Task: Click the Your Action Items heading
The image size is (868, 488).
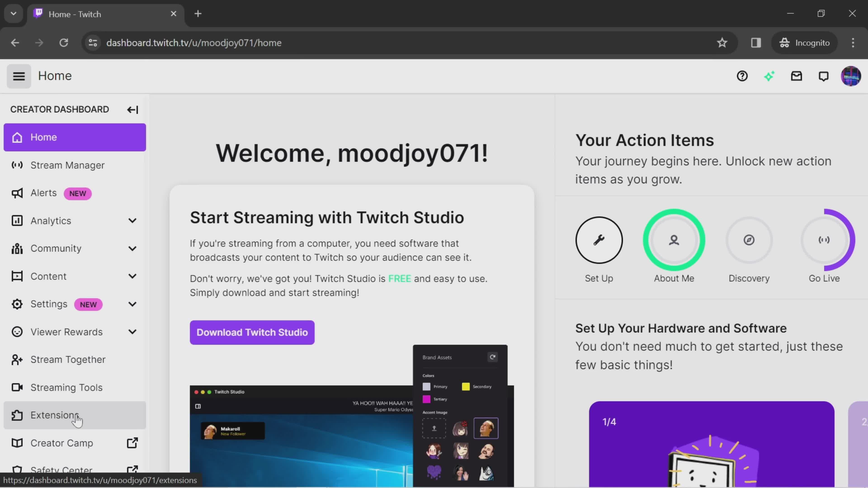Action: (x=644, y=140)
